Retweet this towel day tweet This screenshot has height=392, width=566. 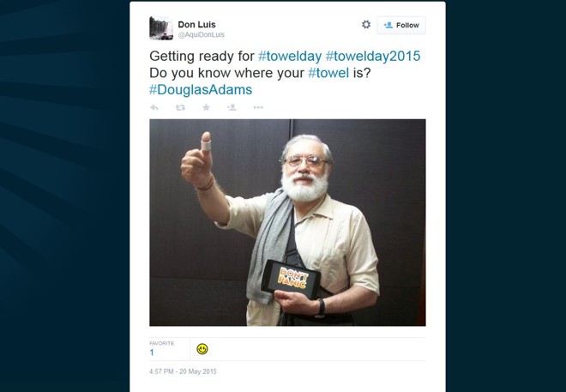point(180,107)
